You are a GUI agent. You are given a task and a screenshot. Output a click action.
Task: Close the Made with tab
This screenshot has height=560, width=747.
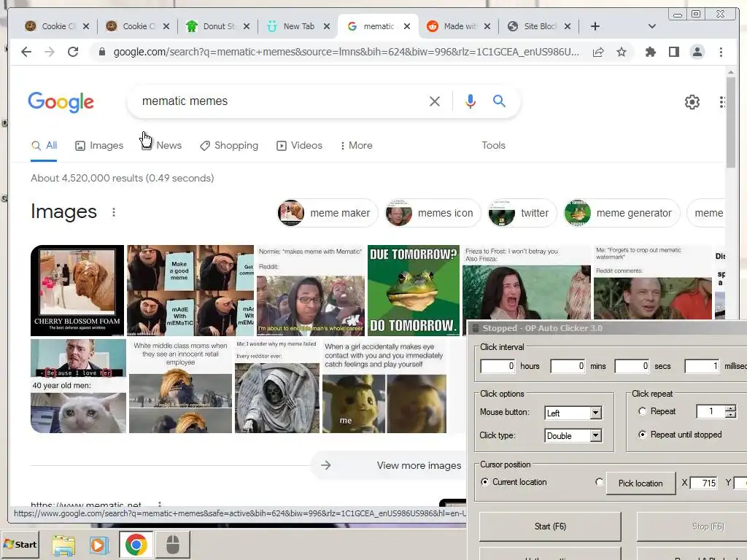[x=487, y=26]
